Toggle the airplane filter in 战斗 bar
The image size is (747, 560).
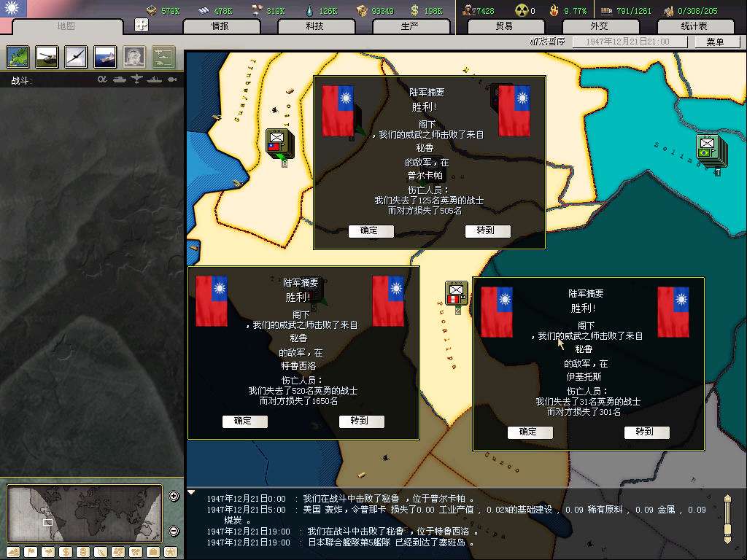point(137,79)
